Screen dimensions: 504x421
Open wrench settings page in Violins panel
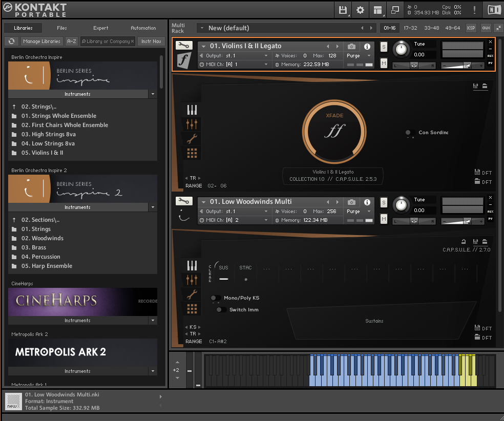(192, 139)
